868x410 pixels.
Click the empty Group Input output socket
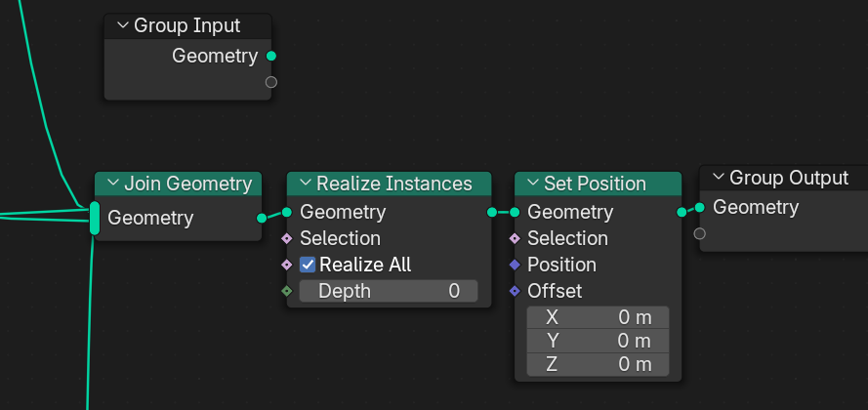[x=271, y=82]
